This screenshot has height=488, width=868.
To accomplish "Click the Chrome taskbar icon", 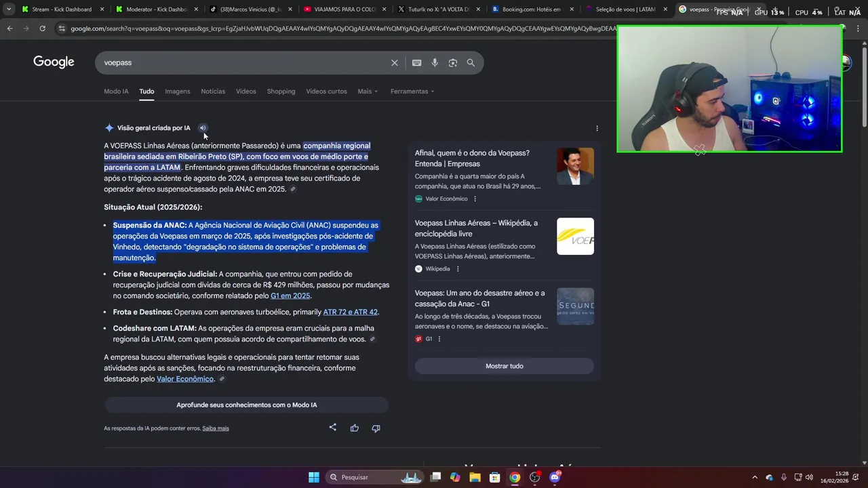I will (x=515, y=477).
